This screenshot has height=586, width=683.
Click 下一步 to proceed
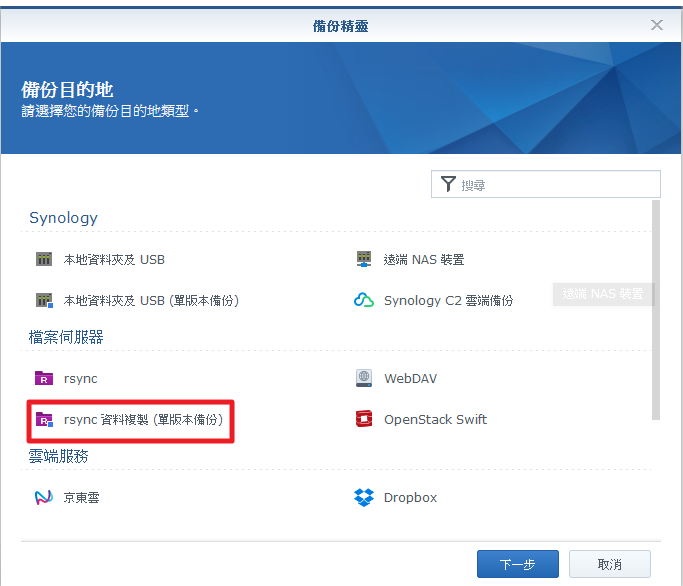[517, 564]
